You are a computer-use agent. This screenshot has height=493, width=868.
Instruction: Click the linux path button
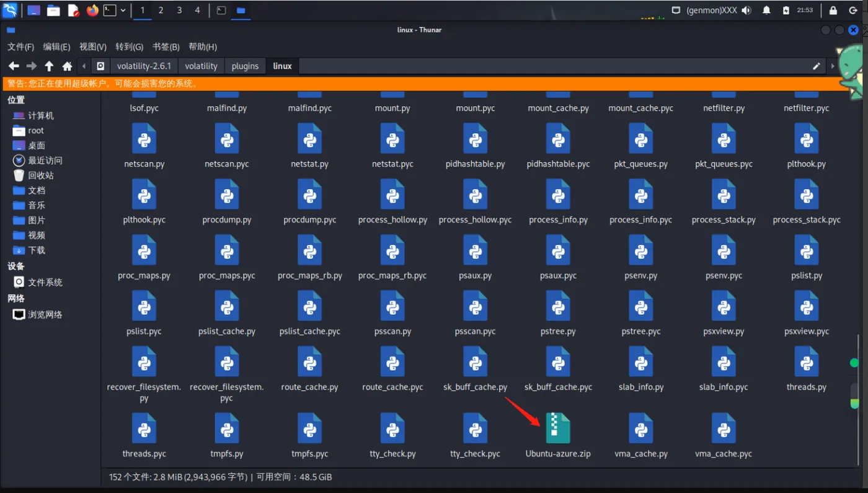(x=282, y=66)
